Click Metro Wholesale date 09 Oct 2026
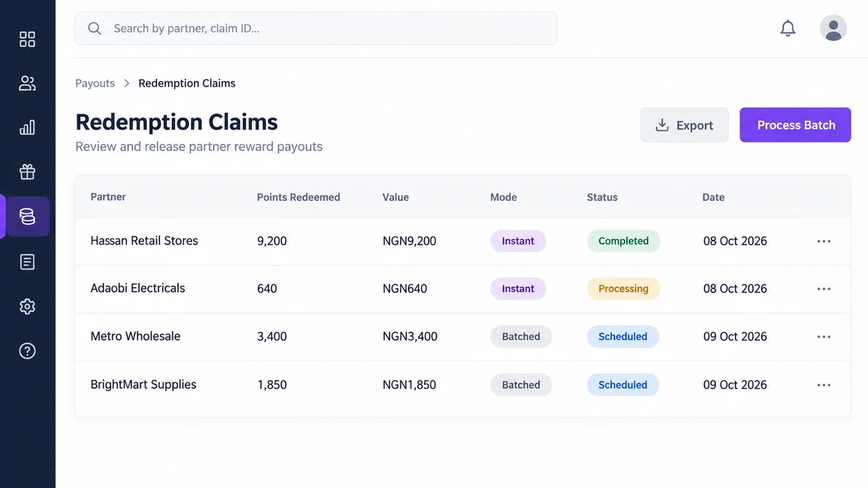868x488 pixels. 735,336
